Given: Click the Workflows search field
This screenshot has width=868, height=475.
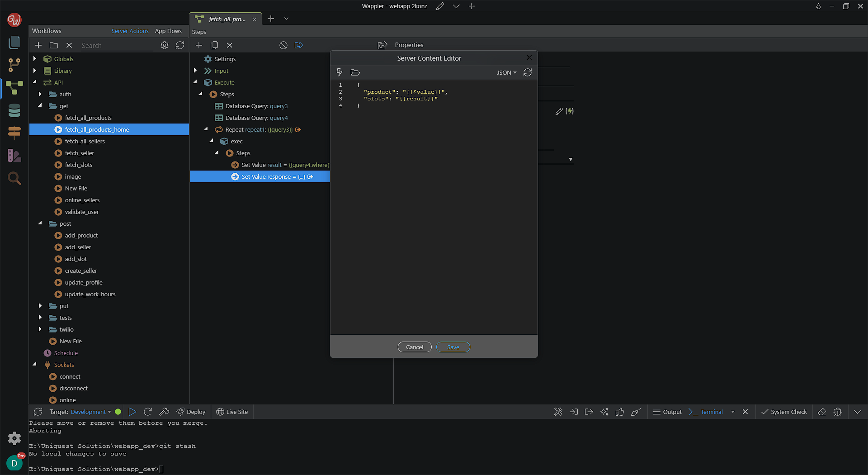Looking at the screenshot, I should (117, 45).
